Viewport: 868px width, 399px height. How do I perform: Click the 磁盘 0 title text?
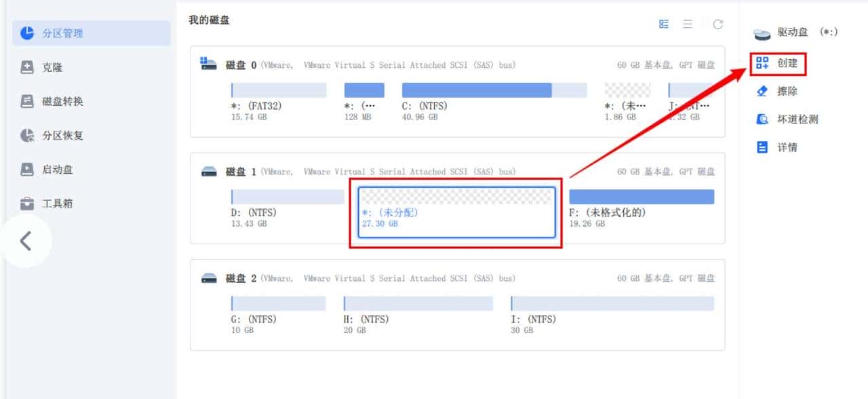click(x=241, y=65)
